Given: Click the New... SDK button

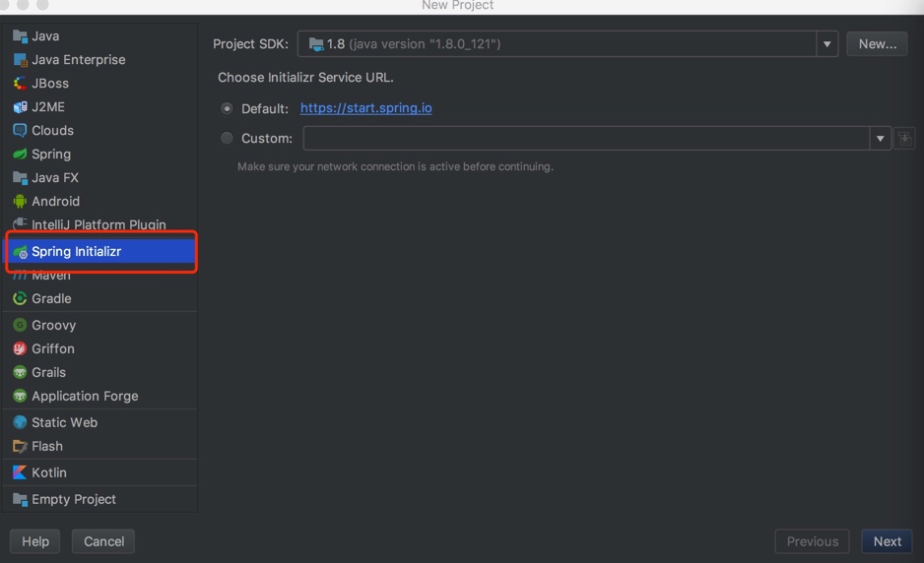Looking at the screenshot, I should coord(877,44).
